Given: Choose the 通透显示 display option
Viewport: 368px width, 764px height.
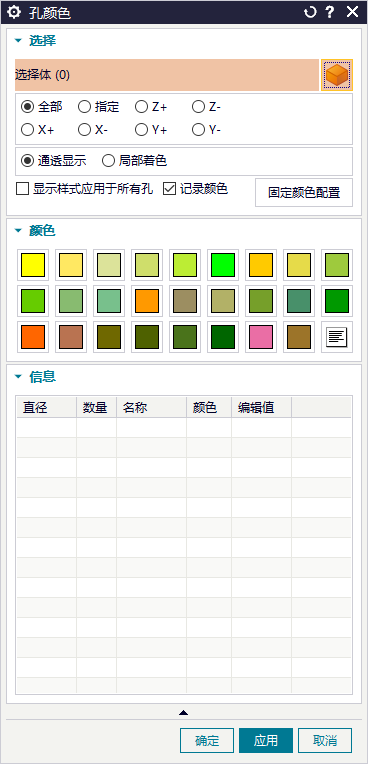Looking at the screenshot, I should (28, 161).
